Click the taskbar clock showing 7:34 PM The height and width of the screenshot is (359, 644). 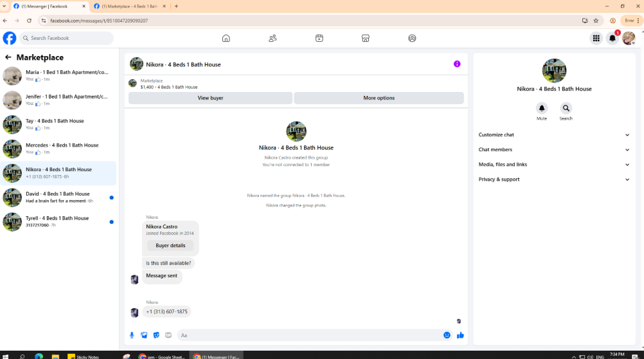pyautogui.click(x=617, y=356)
